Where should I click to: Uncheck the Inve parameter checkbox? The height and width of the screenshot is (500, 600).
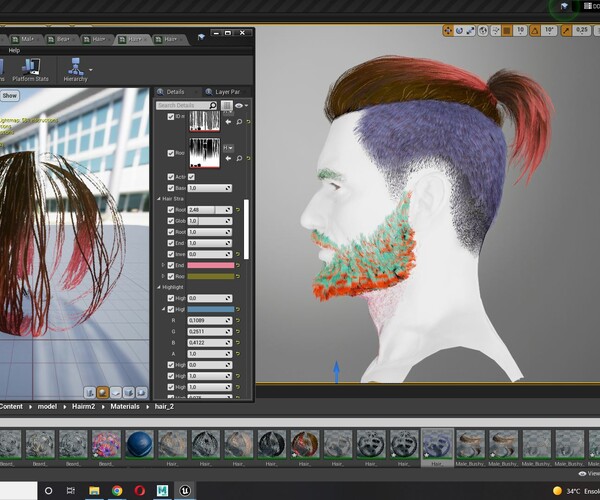click(x=171, y=254)
